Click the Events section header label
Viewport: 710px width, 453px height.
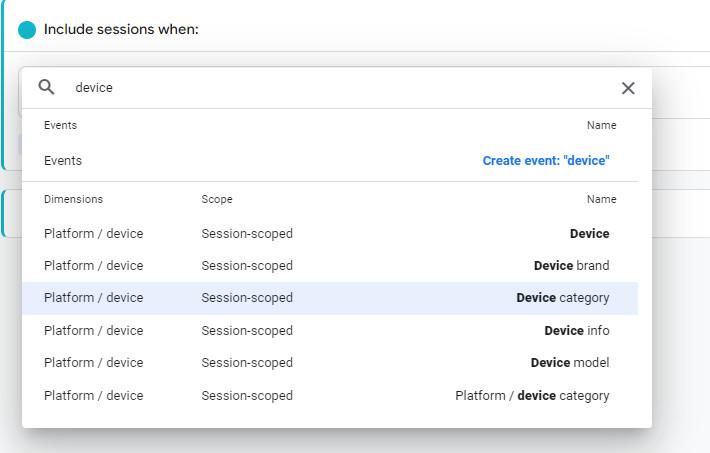click(x=60, y=125)
